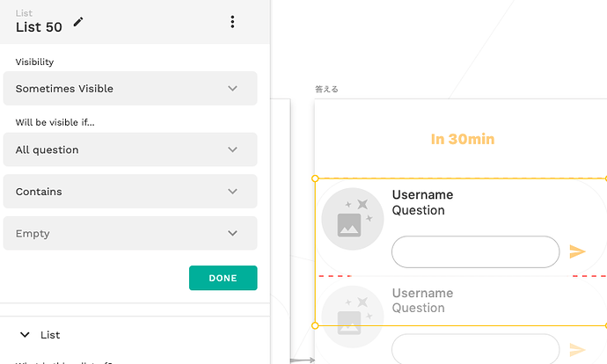The image size is (607, 364).
Task: Open the Empty value dropdown
Action: tap(130, 233)
